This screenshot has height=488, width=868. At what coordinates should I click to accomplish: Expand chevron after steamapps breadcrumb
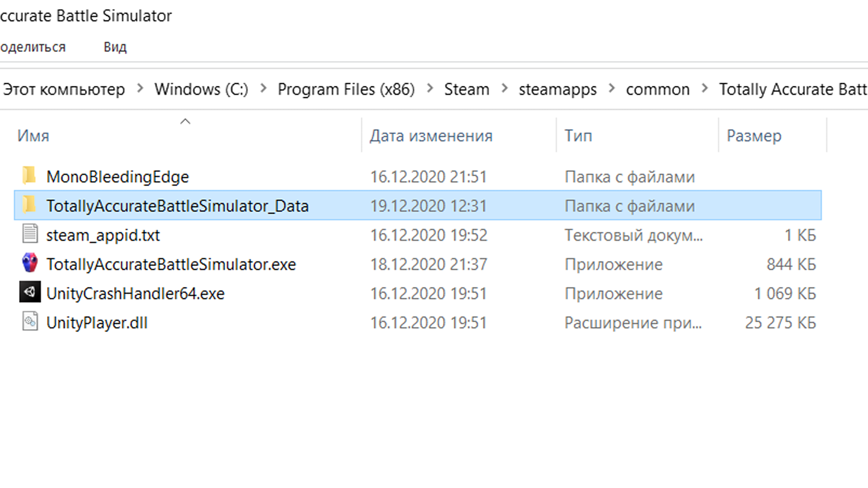pyautogui.click(x=612, y=89)
